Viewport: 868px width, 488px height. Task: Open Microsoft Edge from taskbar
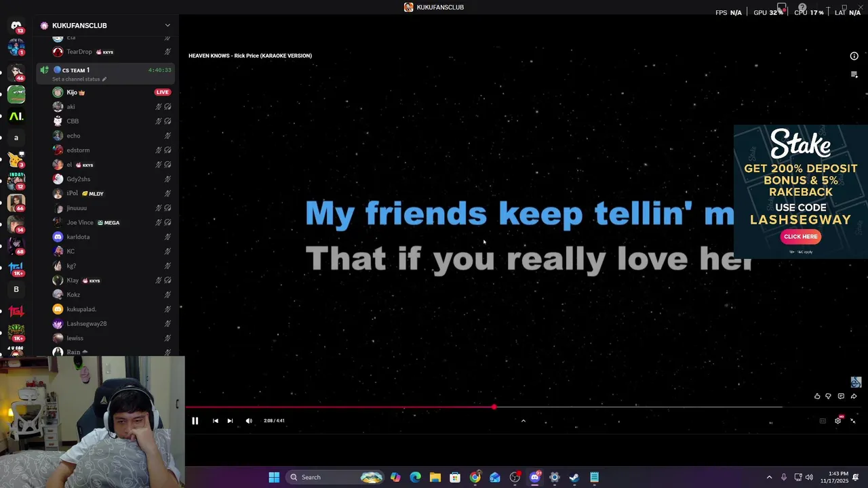pyautogui.click(x=415, y=477)
